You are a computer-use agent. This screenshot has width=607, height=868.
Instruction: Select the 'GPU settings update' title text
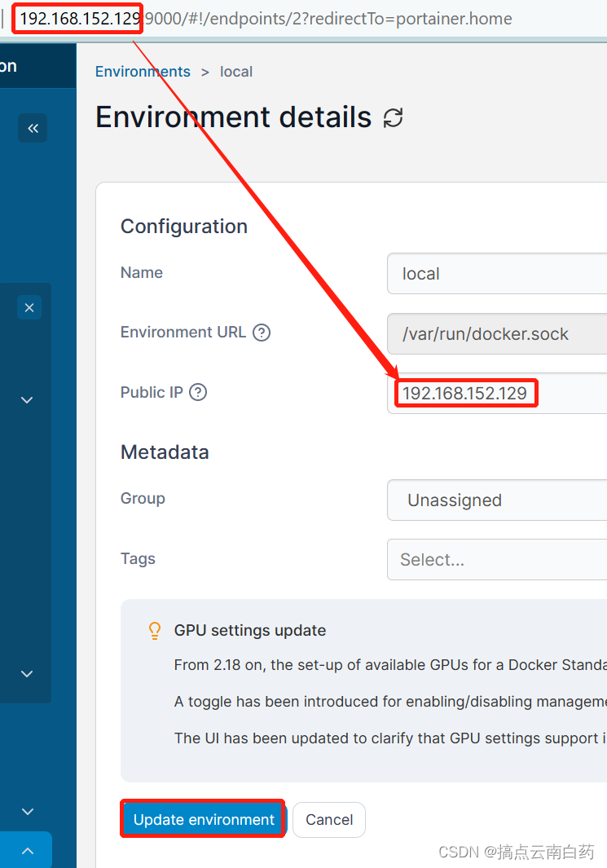pyautogui.click(x=250, y=631)
